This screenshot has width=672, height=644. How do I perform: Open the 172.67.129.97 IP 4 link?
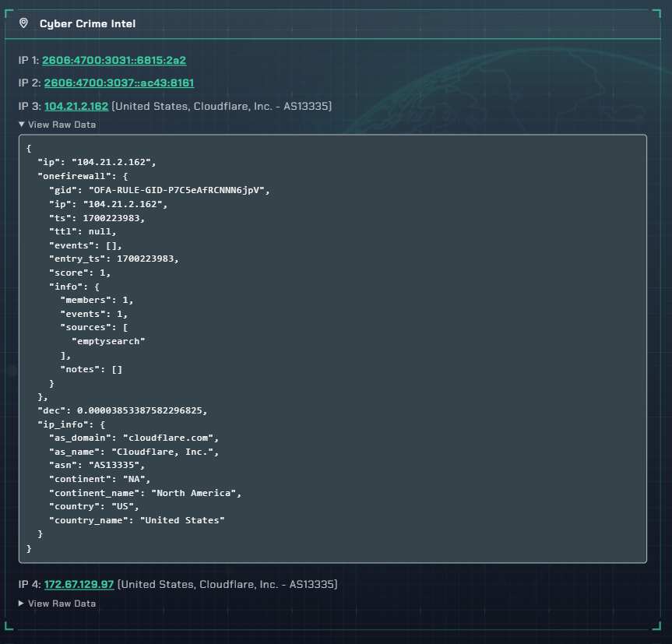click(79, 584)
